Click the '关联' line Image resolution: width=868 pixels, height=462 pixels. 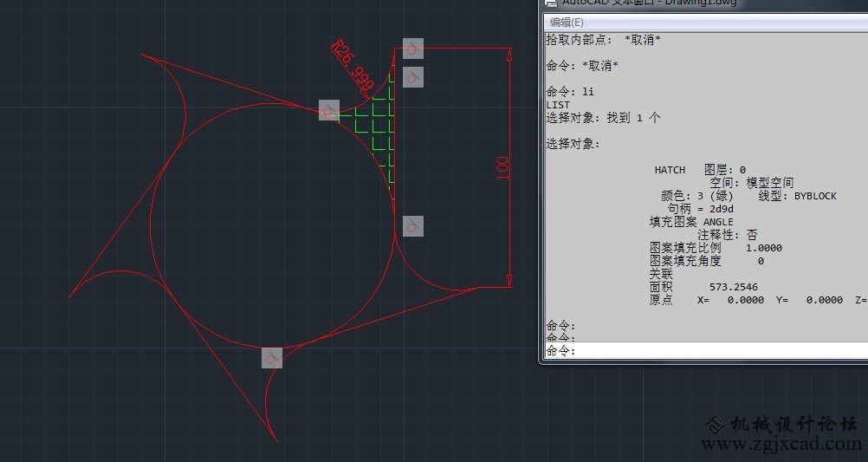[x=661, y=274]
